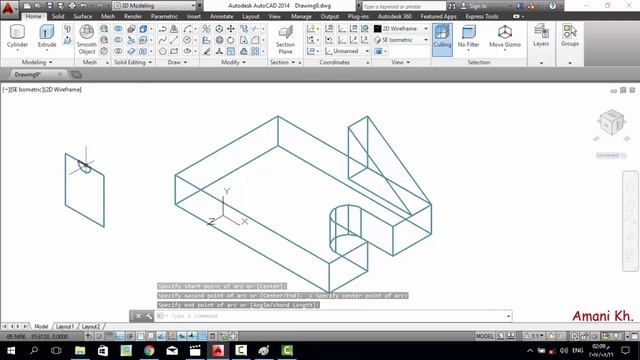Screen dimensions: 640x360
Task: Select the Polygon draw tool
Action: 162,51
